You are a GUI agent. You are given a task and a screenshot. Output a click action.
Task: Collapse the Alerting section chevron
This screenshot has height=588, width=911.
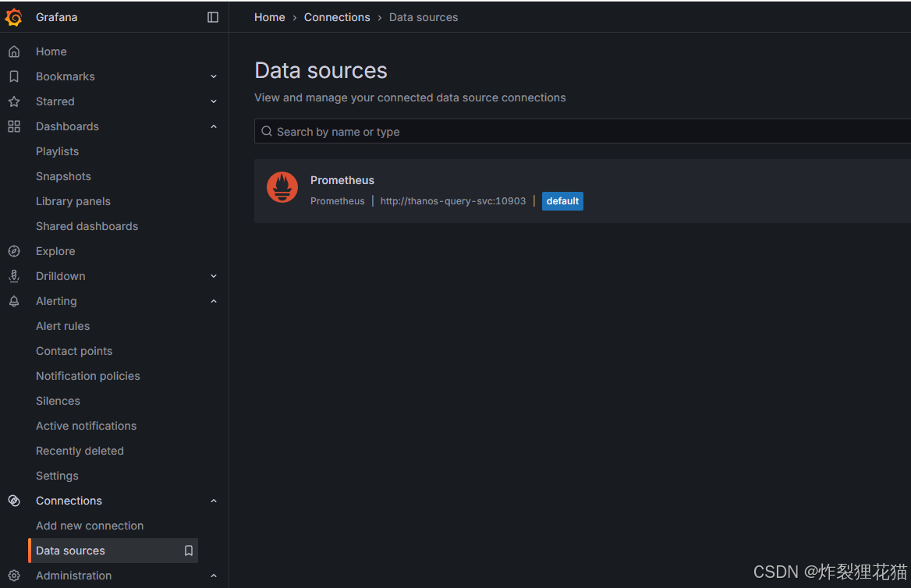point(213,302)
